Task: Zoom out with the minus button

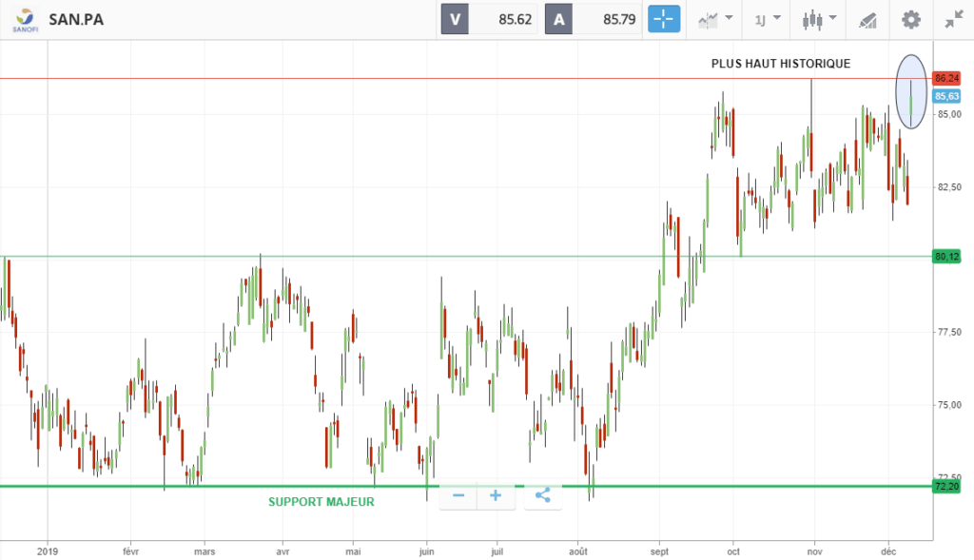Action: [458, 495]
